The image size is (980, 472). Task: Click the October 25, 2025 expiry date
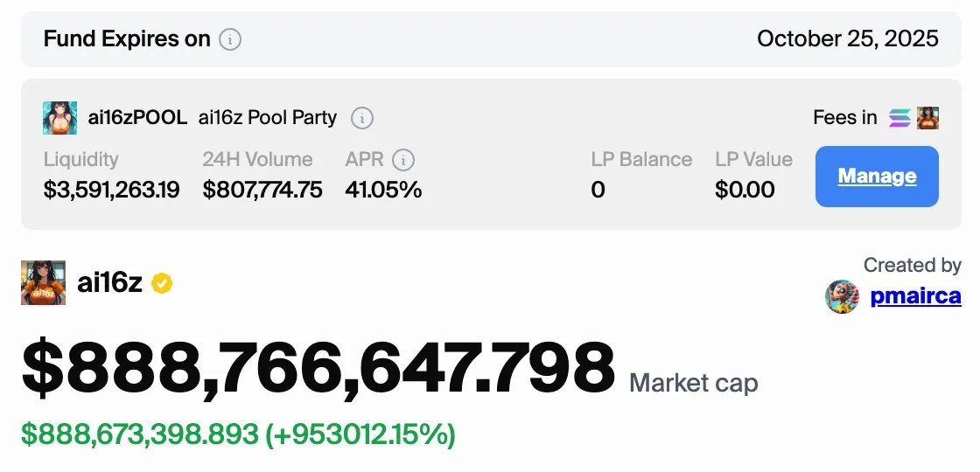point(848,38)
